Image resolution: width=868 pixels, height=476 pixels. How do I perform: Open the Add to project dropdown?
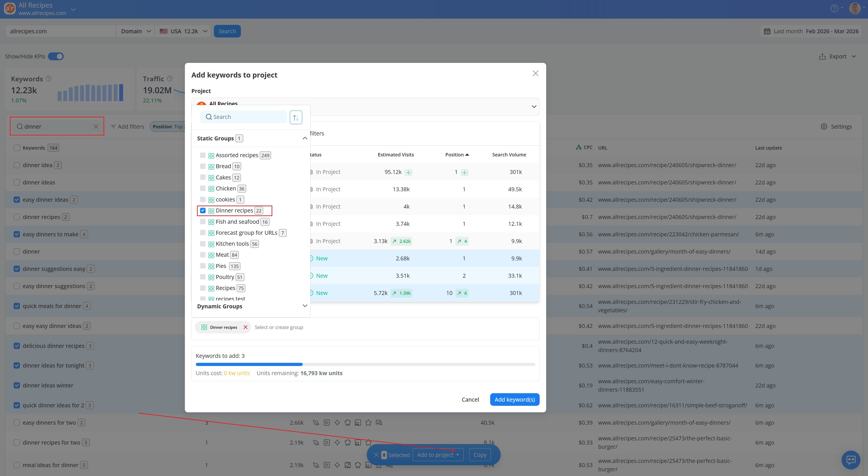point(438,455)
